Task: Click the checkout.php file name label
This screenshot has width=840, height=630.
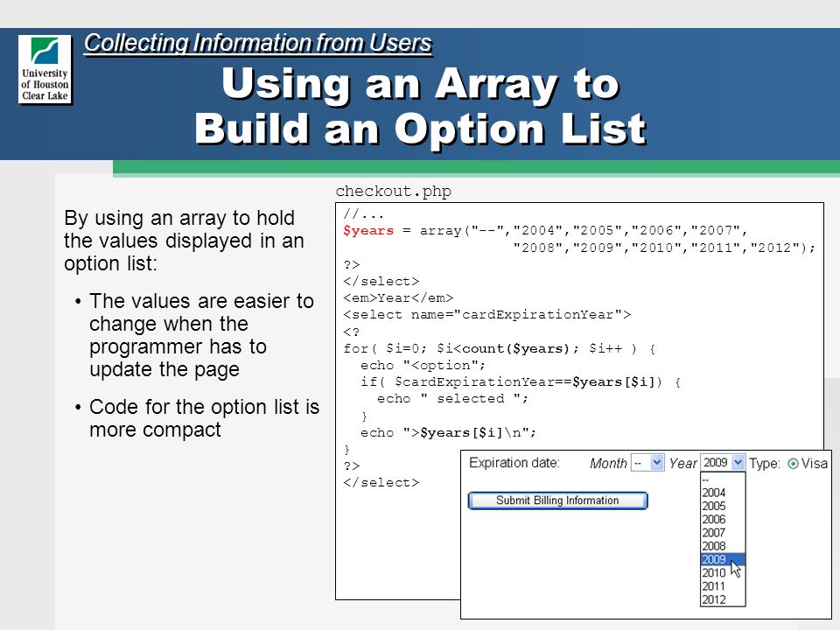Action: (x=393, y=192)
